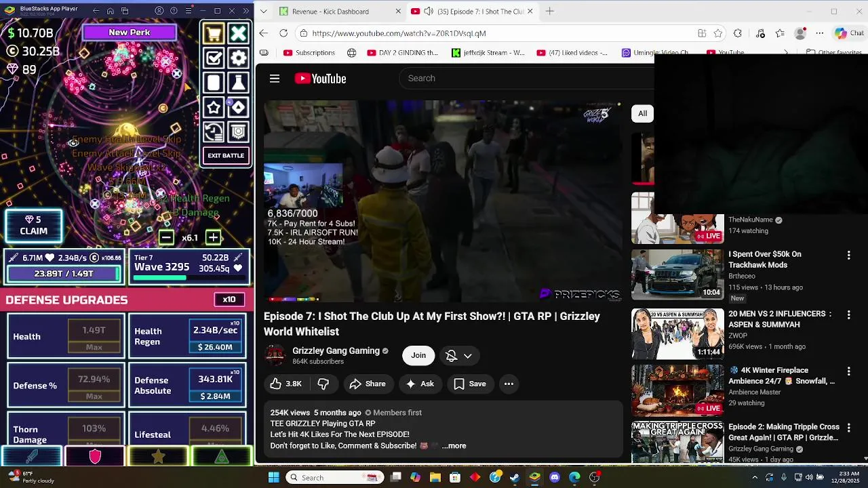Open the lab flask icon in game
This screenshot has height=488, width=868.
(238, 83)
